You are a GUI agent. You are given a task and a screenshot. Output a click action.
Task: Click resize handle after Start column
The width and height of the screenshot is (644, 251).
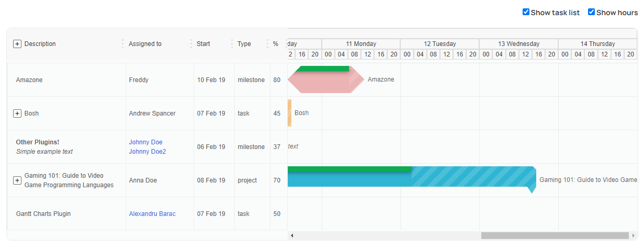(232, 44)
